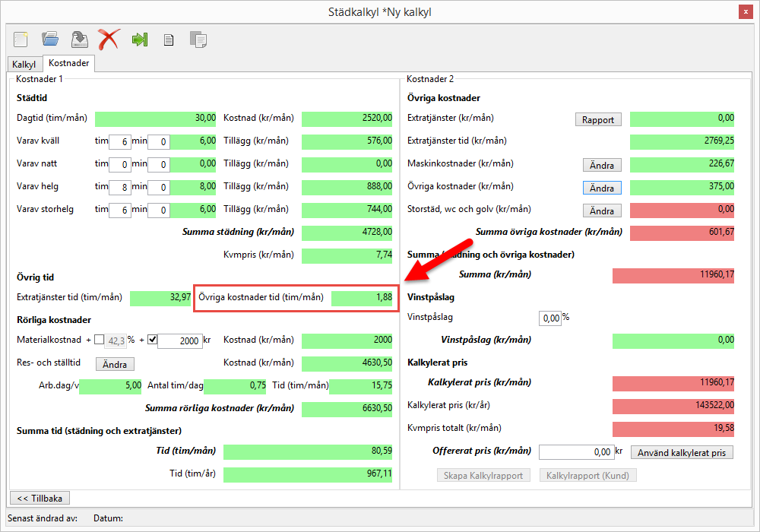Open the Extratjänster Rapport button

click(597, 119)
